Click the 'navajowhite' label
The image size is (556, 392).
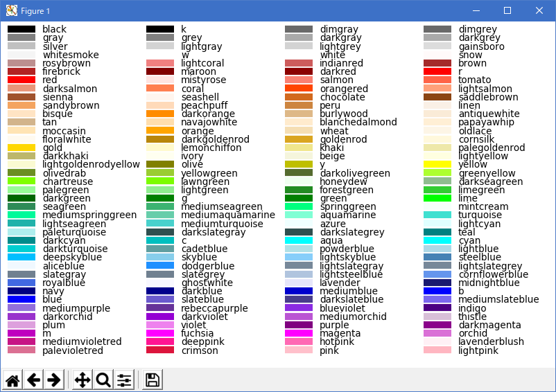coord(209,123)
